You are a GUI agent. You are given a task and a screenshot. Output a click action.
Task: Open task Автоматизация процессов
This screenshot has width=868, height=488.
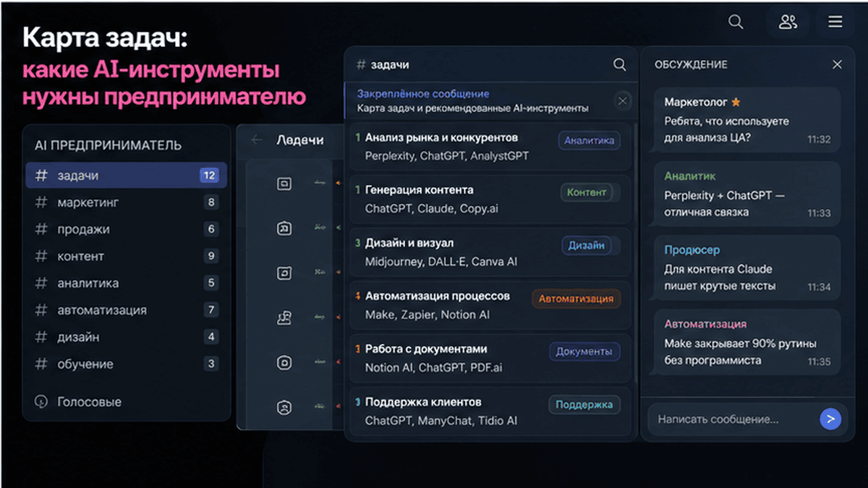pos(490,305)
